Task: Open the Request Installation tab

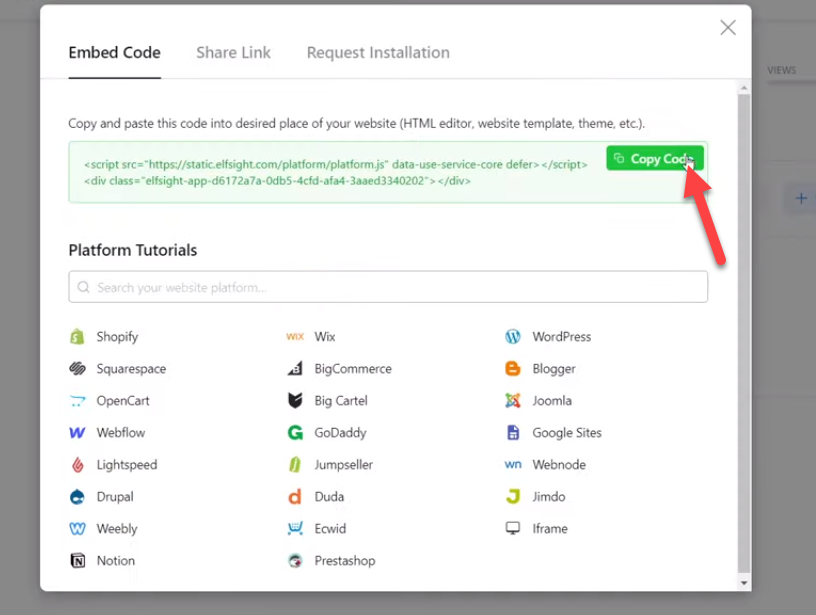Action: (x=378, y=53)
